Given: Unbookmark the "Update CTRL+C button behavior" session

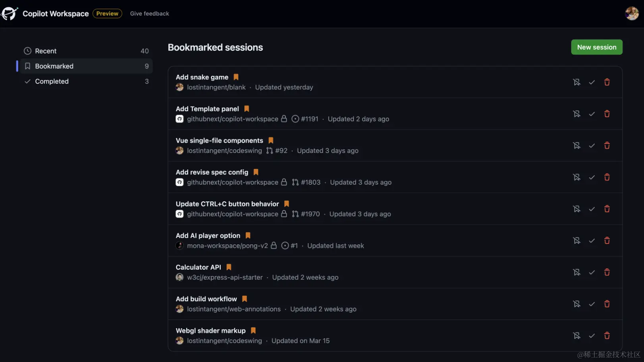Looking at the screenshot, I should [577, 209].
